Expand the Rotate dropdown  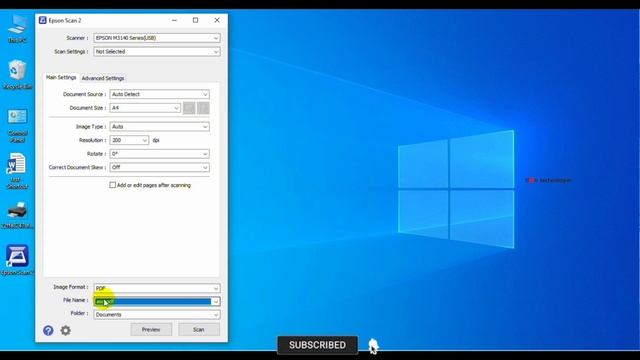pos(159,154)
